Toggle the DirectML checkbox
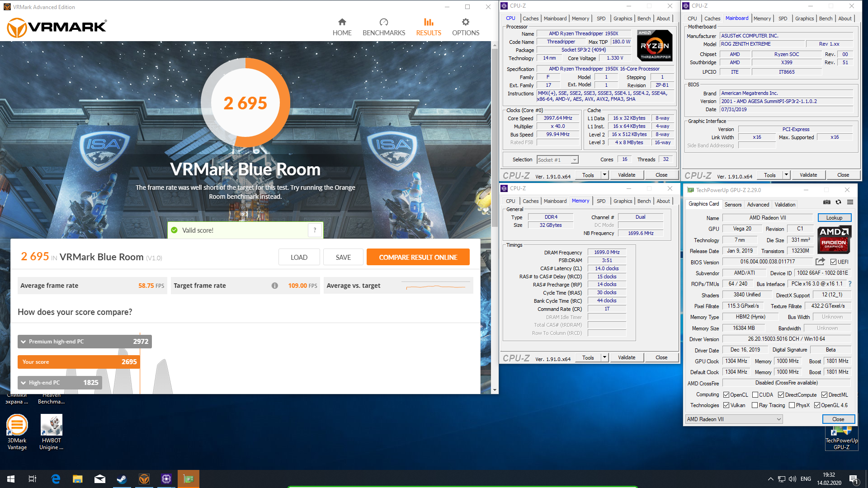Image resolution: width=868 pixels, height=488 pixels. (x=824, y=395)
